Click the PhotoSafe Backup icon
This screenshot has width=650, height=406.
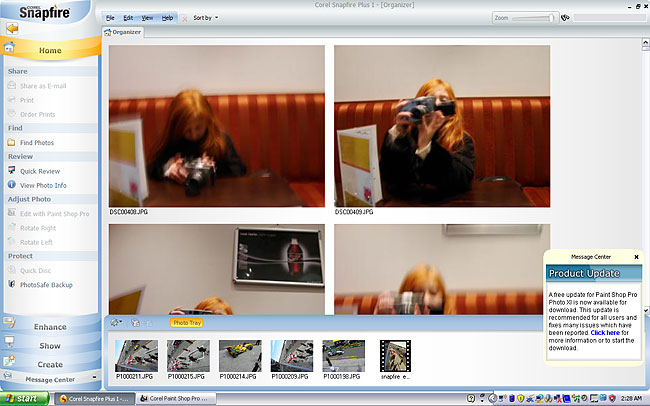[x=12, y=284]
